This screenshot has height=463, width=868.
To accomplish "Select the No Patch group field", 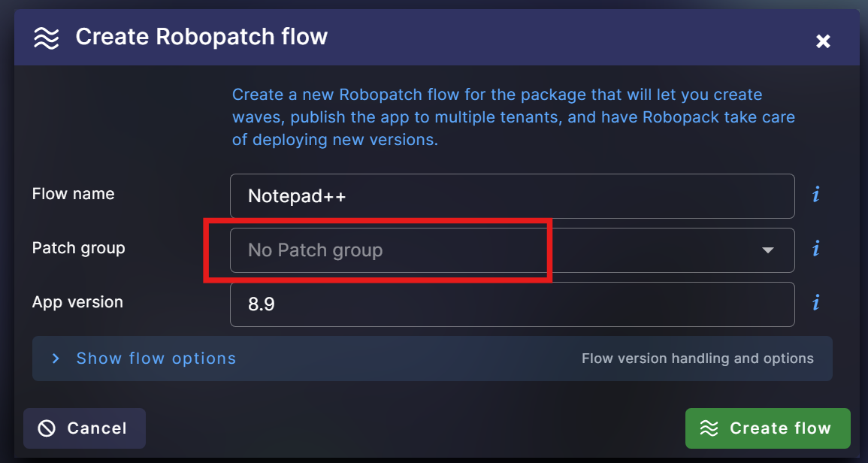I will (376, 249).
